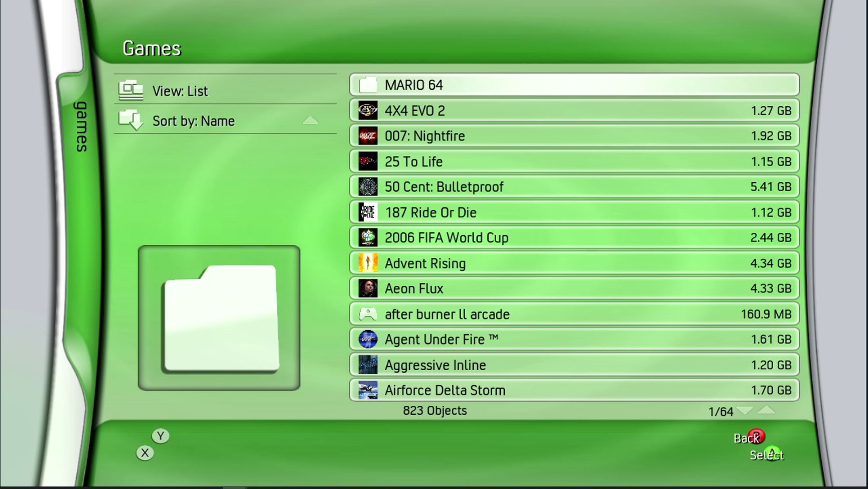Click the 2.44 GB size value
This screenshot has height=489, width=868.
[771, 238]
